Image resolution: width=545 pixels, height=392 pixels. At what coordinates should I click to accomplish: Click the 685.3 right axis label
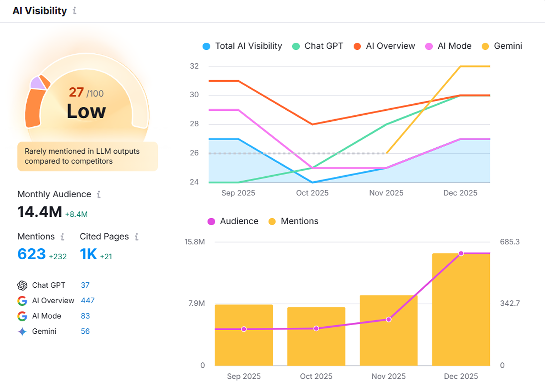[x=510, y=242]
